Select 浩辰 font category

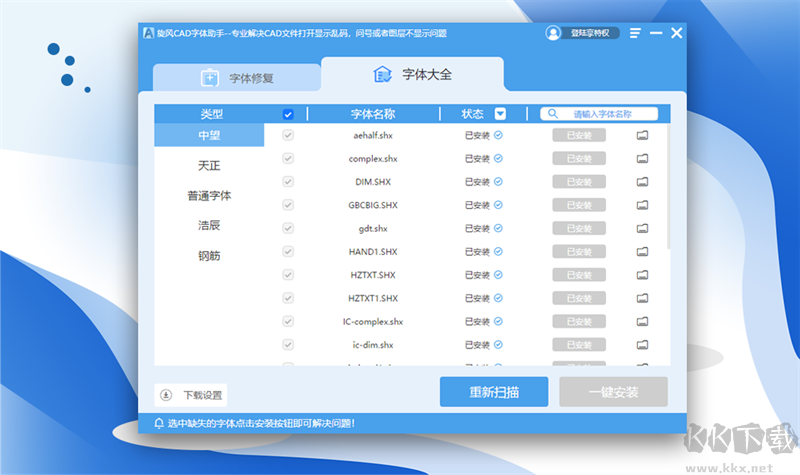[209, 225]
